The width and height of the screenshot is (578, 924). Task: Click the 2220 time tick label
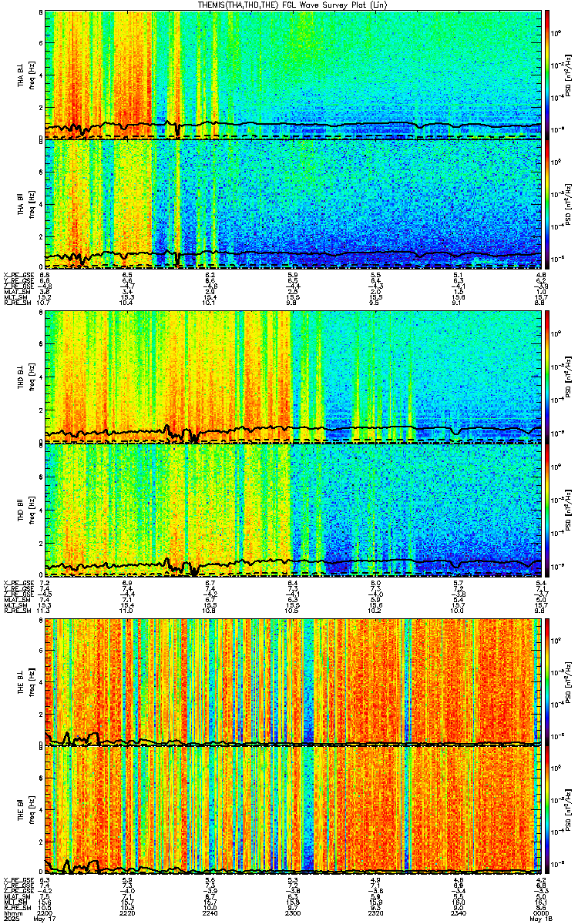pyautogui.click(x=128, y=912)
